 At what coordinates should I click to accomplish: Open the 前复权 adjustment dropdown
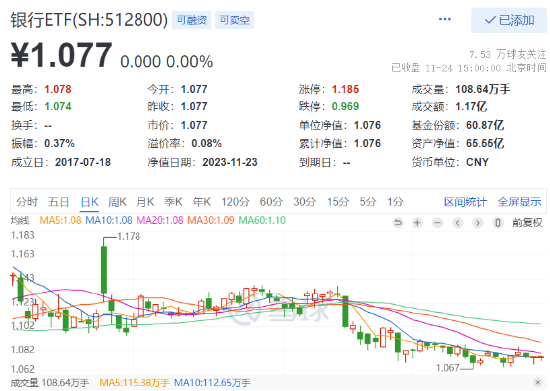[527, 223]
